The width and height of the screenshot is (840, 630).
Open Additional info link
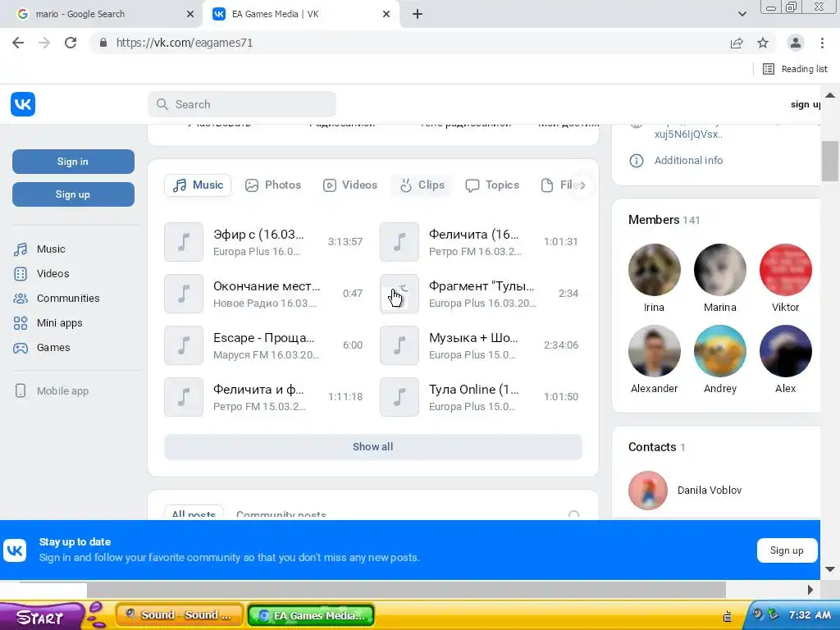[x=688, y=160]
